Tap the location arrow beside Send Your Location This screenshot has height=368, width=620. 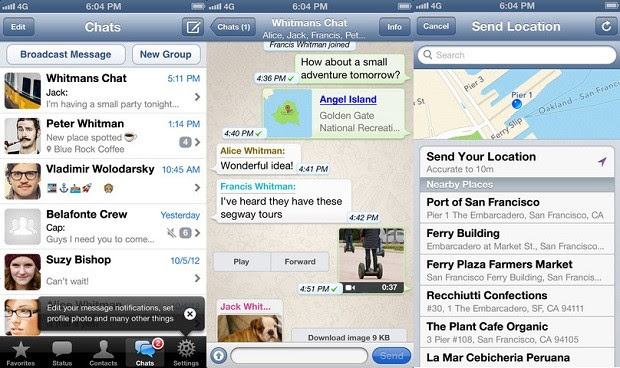tap(602, 161)
